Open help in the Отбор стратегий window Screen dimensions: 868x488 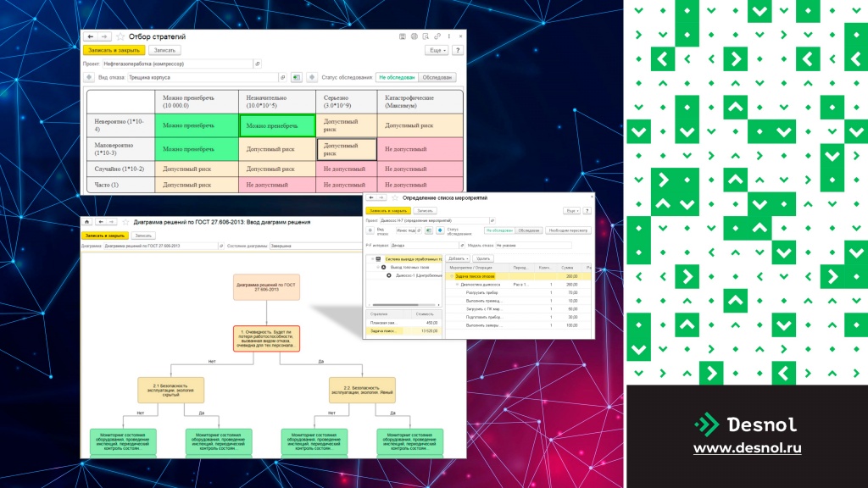click(458, 50)
